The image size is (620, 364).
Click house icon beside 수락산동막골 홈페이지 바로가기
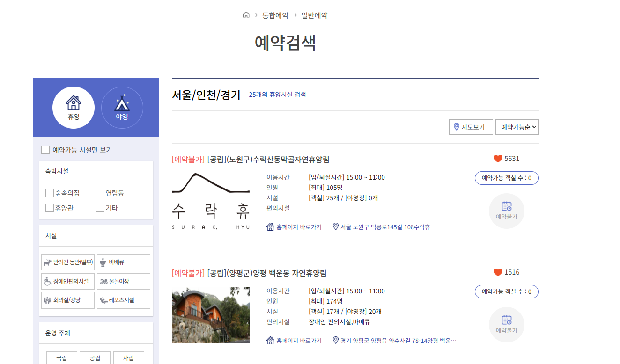click(x=270, y=227)
